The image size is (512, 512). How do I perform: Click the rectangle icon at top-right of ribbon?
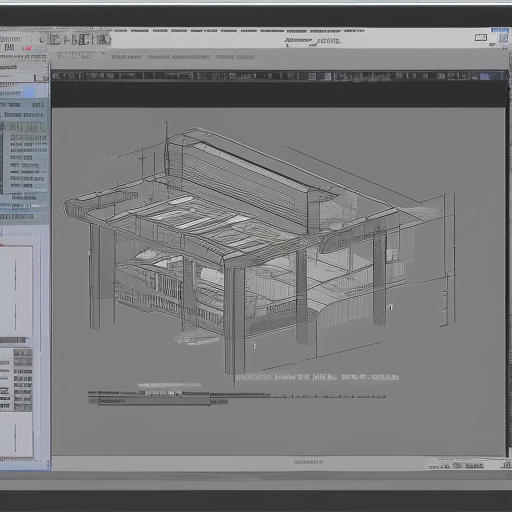[481, 38]
